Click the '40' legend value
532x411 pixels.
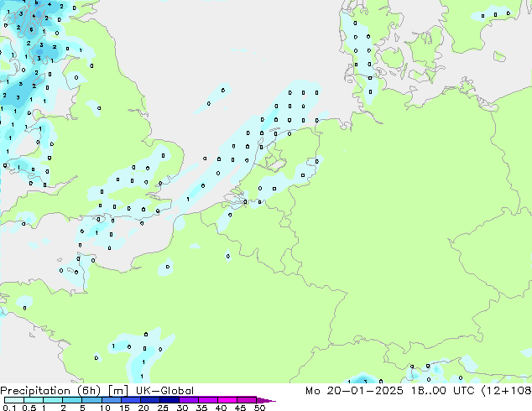click(x=221, y=408)
